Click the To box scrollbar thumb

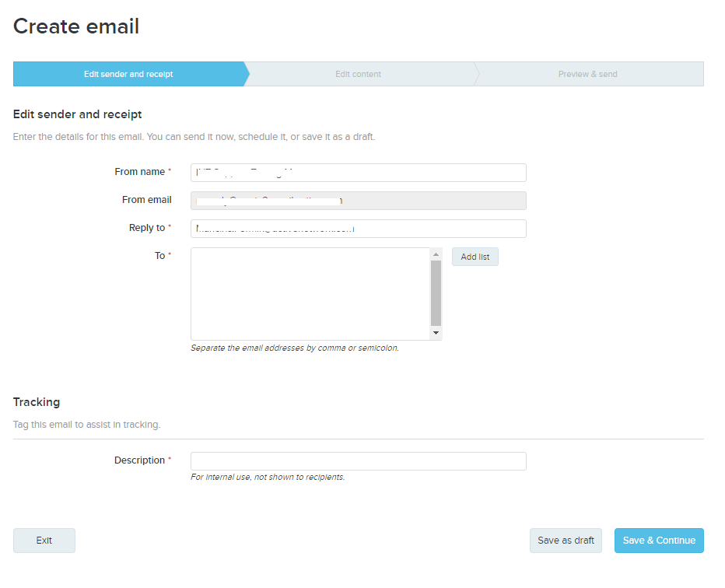pyautogui.click(x=436, y=292)
